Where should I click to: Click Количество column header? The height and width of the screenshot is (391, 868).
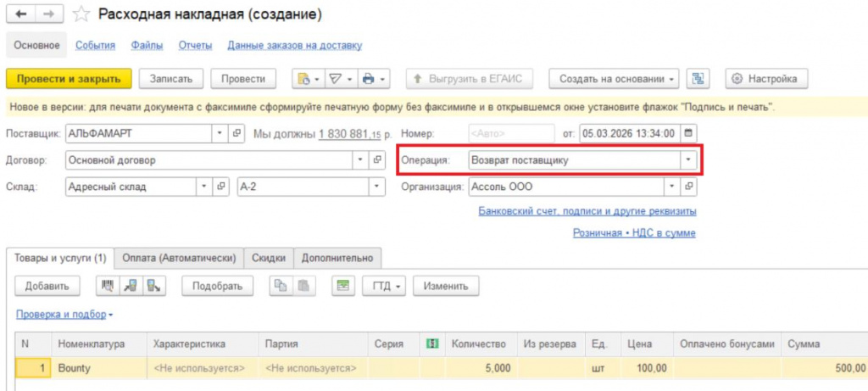point(481,344)
